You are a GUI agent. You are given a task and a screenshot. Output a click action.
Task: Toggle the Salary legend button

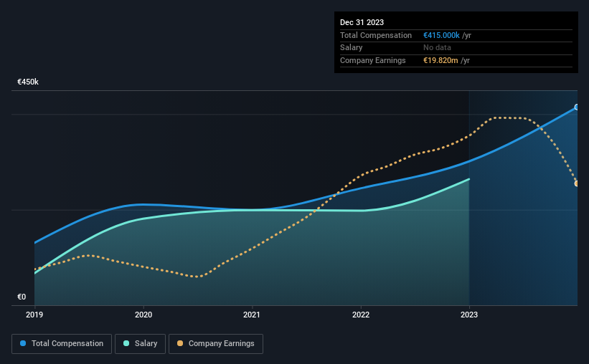[140, 344]
